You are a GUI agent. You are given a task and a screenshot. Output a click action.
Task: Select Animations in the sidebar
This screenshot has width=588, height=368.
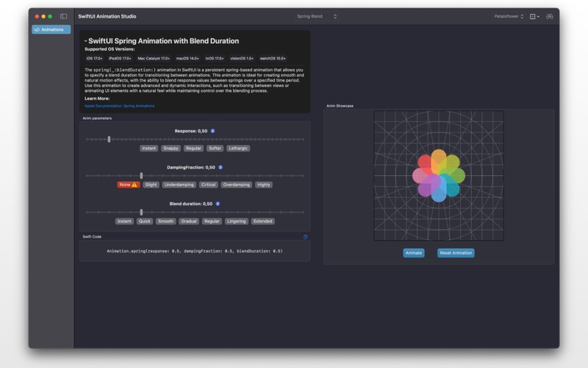click(51, 29)
